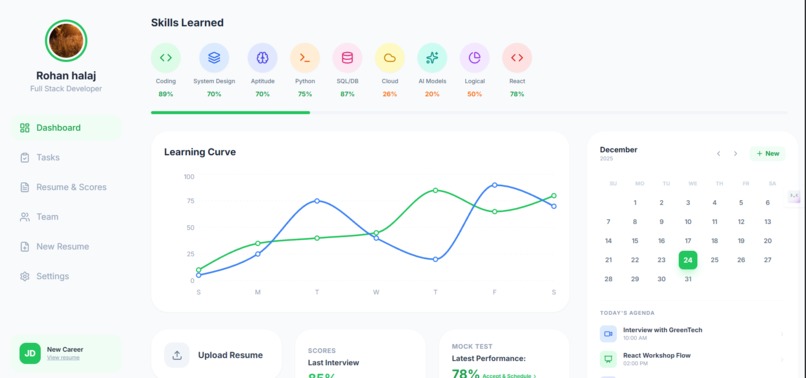Open the Dashboard menu item
806x378 pixels.
66,128
